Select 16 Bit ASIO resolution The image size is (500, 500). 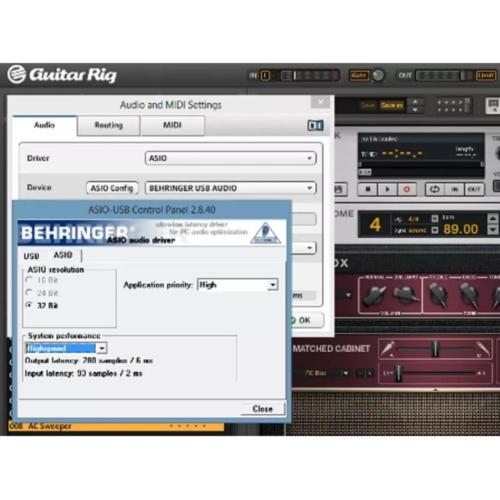(x=42, y=280)
